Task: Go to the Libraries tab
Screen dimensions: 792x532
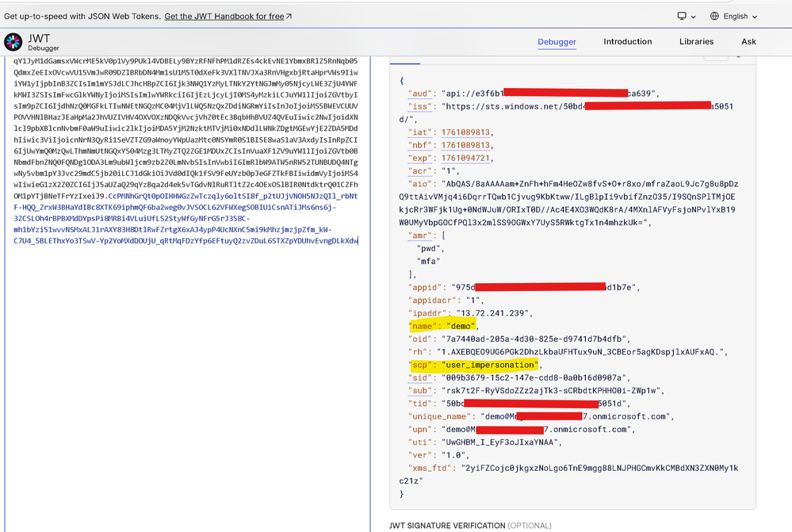Action: 696,41
